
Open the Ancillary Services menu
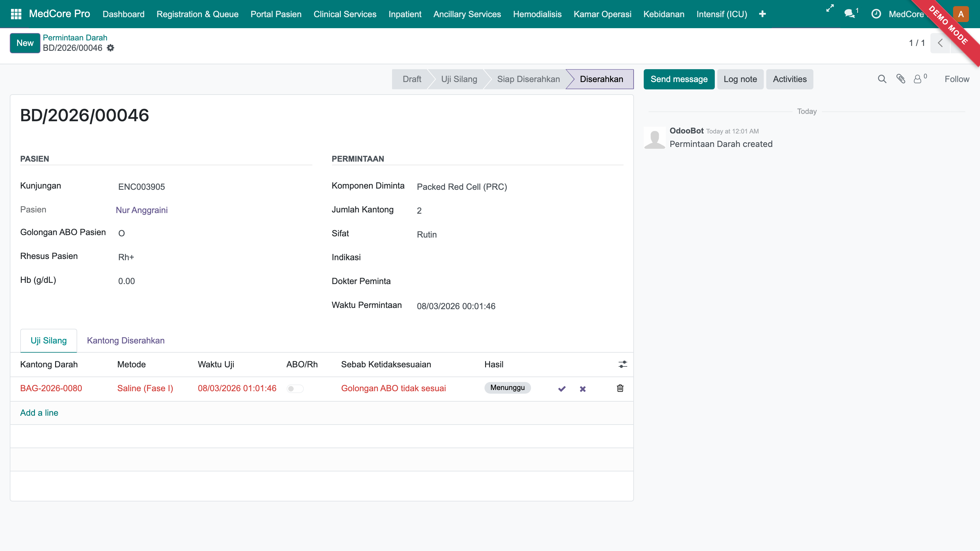point(467,14)
